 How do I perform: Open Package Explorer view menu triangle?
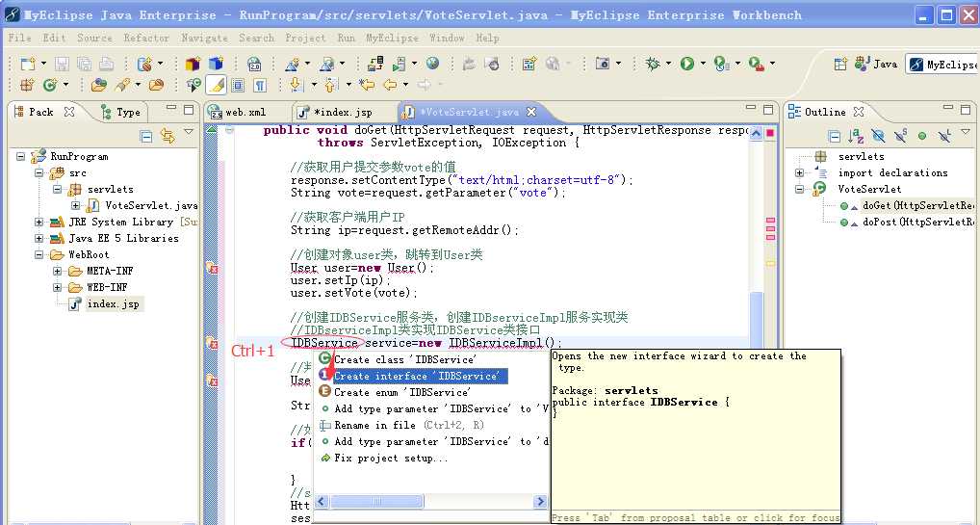(x=188, y=132)
